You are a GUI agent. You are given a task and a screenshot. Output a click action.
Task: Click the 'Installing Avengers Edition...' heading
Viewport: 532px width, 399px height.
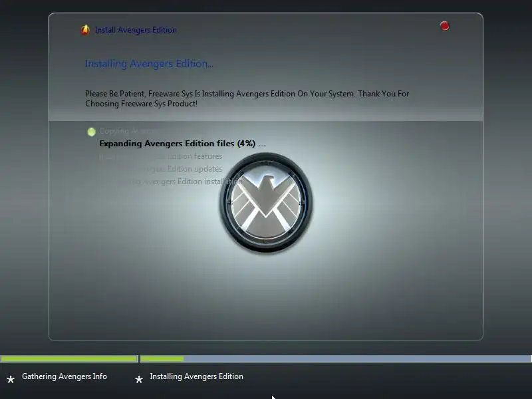point(149,63)
